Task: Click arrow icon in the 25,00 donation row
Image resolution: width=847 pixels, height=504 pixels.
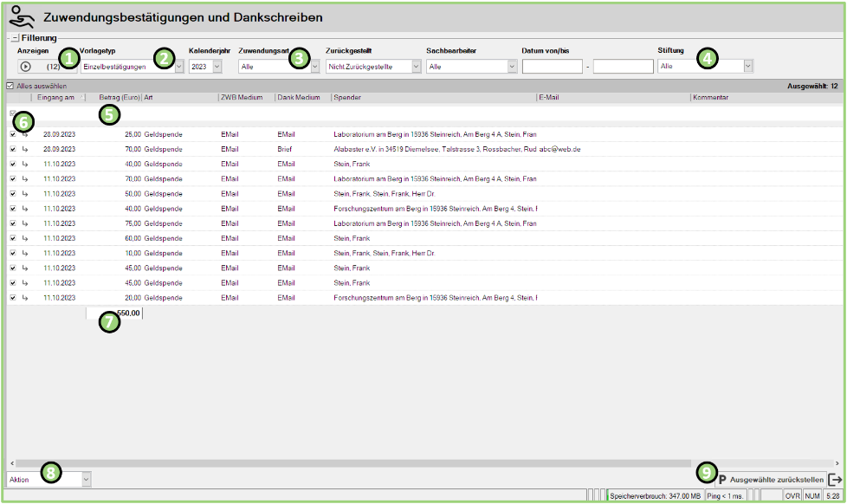Action: click(25, 134)
